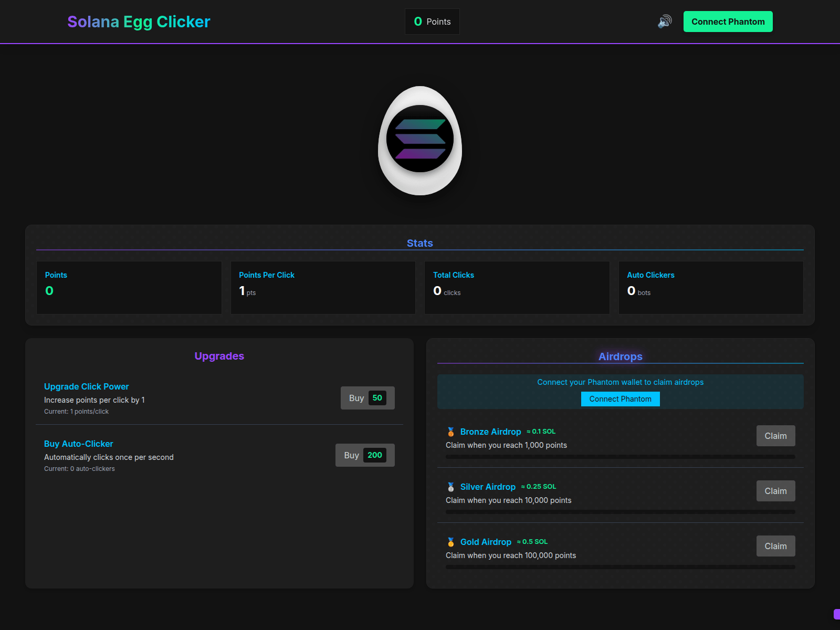Click the Upgrade Click Power heading
Viewport: 840px width, 630px height.
pyautogui.click(x=87, y=386)
